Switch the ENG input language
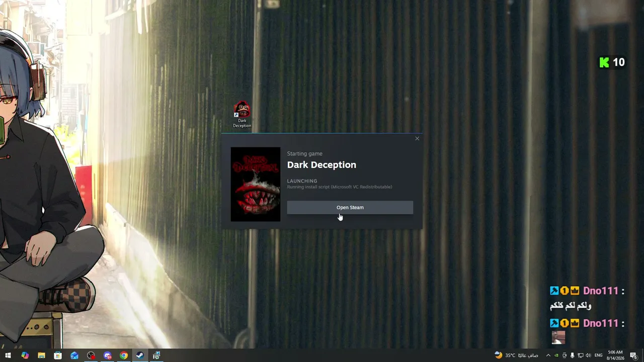 598,355
